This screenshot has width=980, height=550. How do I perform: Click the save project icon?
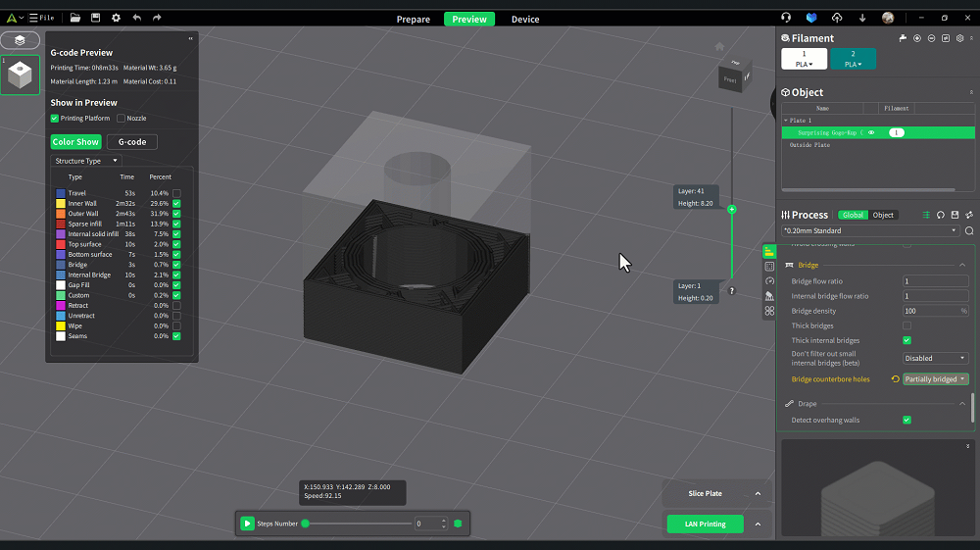tap(95, 18)
